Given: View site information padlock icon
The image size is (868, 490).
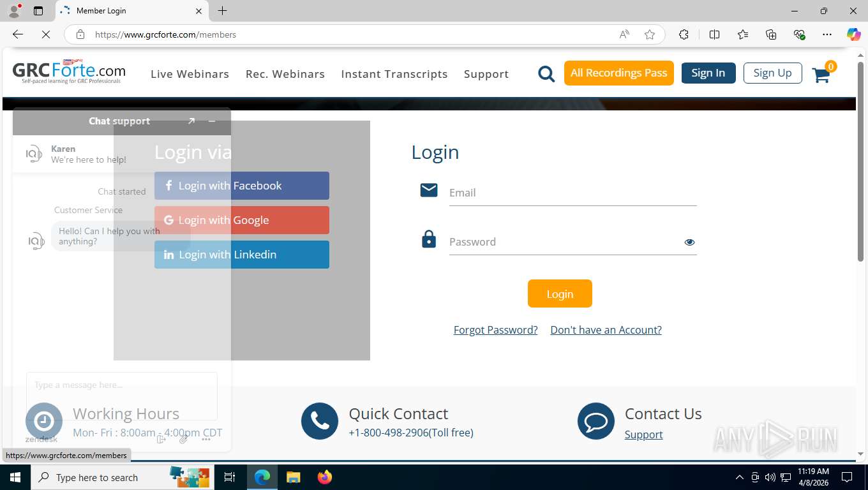Looking at the screenshot, I should coord(80,34).
